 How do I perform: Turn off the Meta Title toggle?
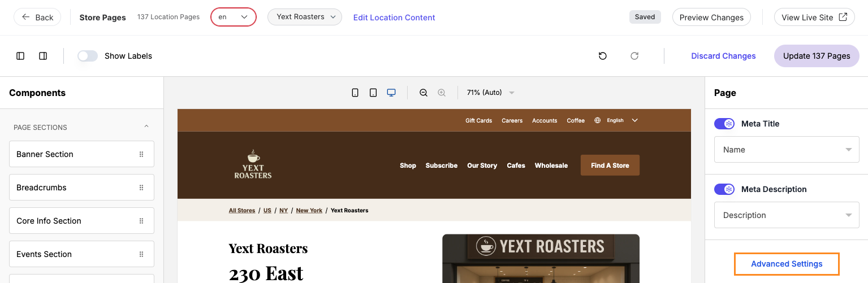tap(724, 124)
